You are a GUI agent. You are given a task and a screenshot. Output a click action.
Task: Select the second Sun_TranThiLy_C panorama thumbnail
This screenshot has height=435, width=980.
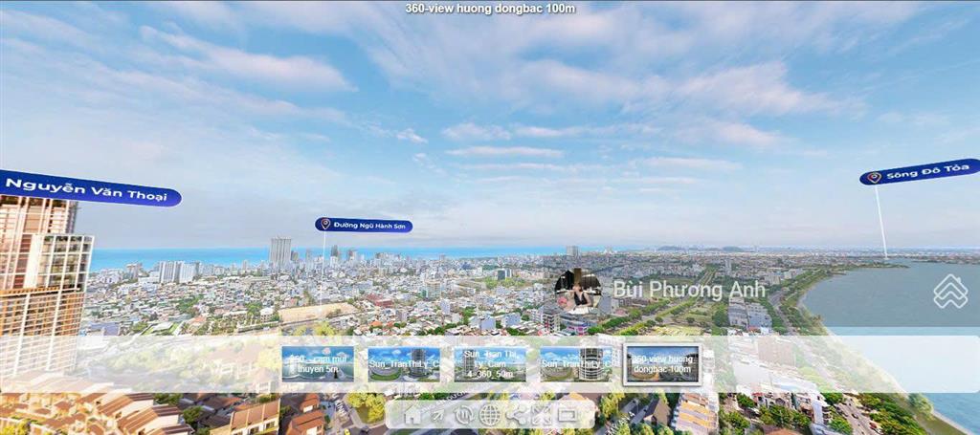(x=404, y=364)
